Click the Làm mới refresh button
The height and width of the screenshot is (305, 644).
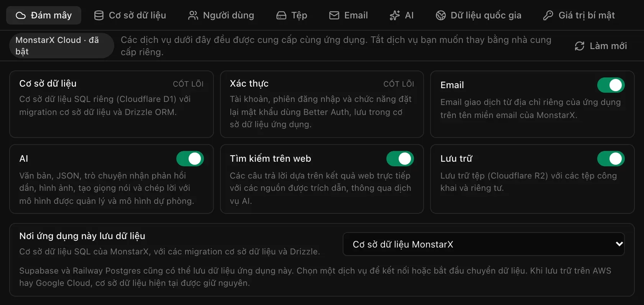pos(601,46)
